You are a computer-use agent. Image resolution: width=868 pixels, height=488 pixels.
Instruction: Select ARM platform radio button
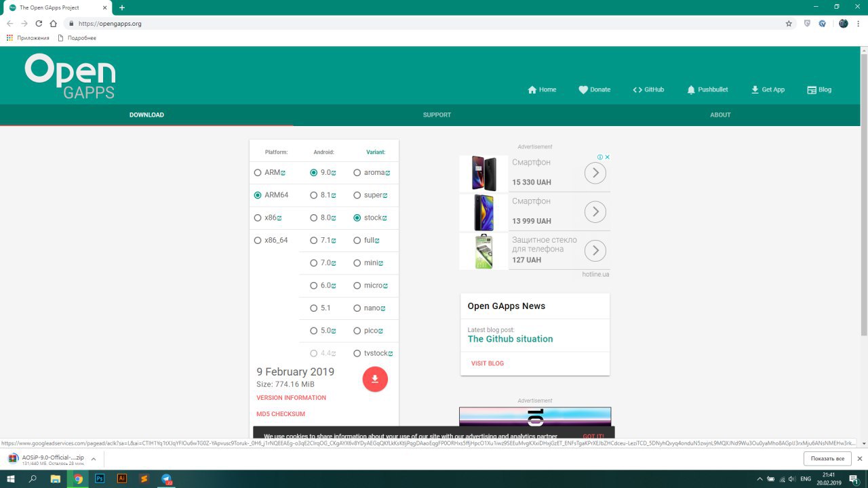point(258,173)
